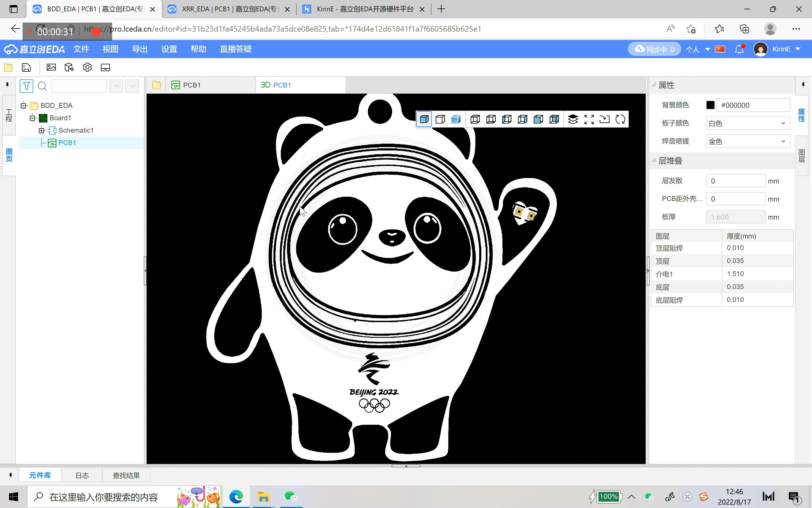Pin the bottom panel with the pushpin
The height and width of the screenshot is (508, 812).
[10, 475]
